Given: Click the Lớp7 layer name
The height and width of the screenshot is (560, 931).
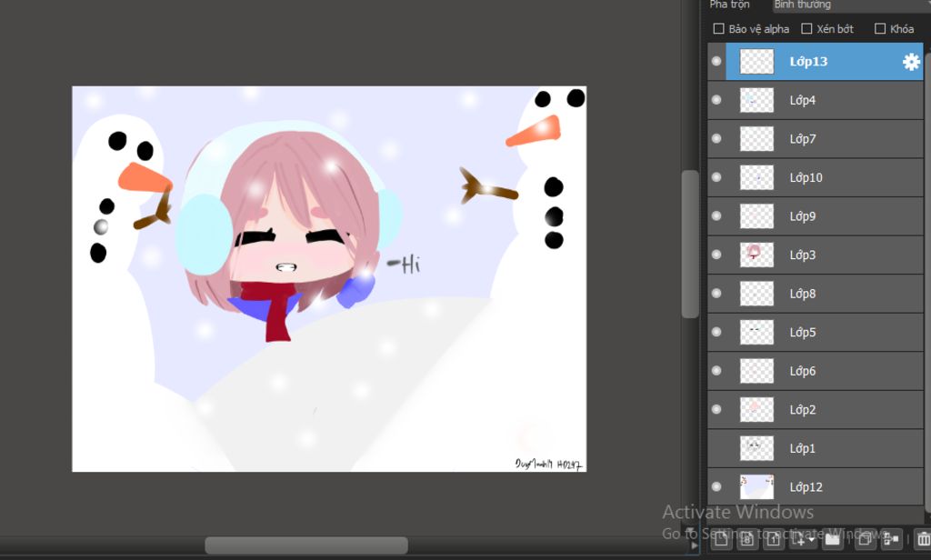Looking at the screenshot, I should pos(802,138).
